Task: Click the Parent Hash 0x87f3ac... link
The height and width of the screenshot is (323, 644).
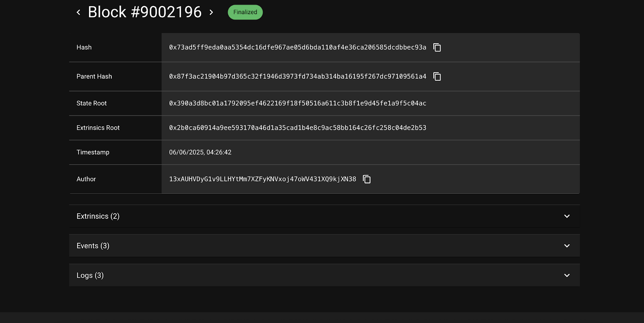Action: (x=297, y=76)
